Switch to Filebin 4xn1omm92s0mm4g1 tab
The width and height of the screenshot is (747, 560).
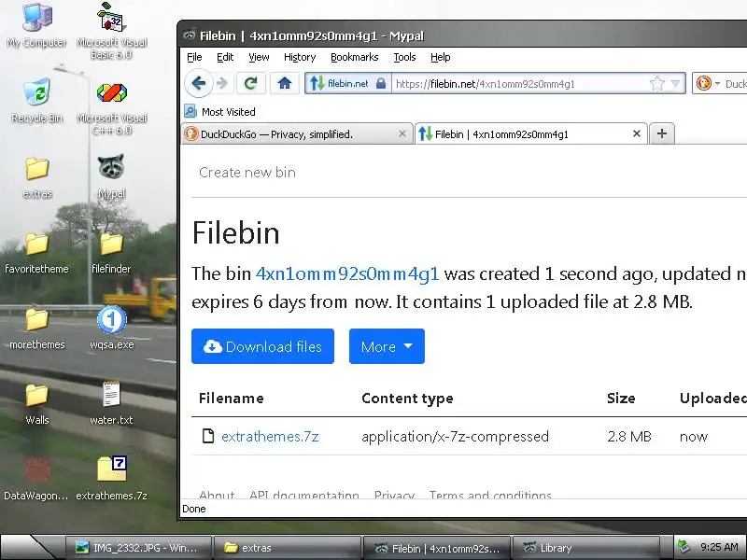click(531, 133)
